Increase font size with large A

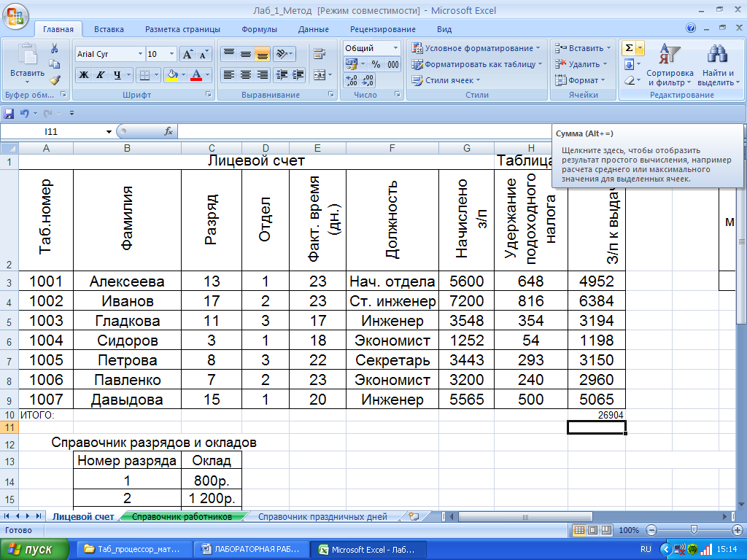point(187,54)
